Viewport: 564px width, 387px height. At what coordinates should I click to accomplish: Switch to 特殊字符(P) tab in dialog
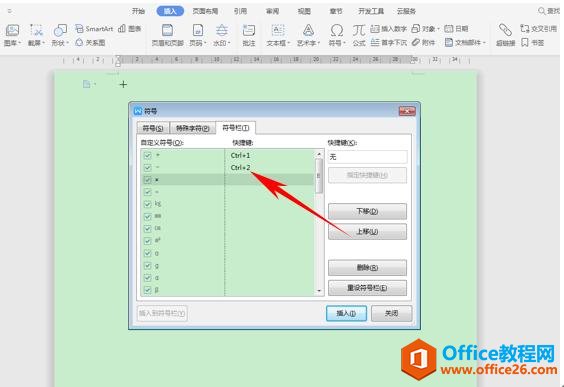192,128
